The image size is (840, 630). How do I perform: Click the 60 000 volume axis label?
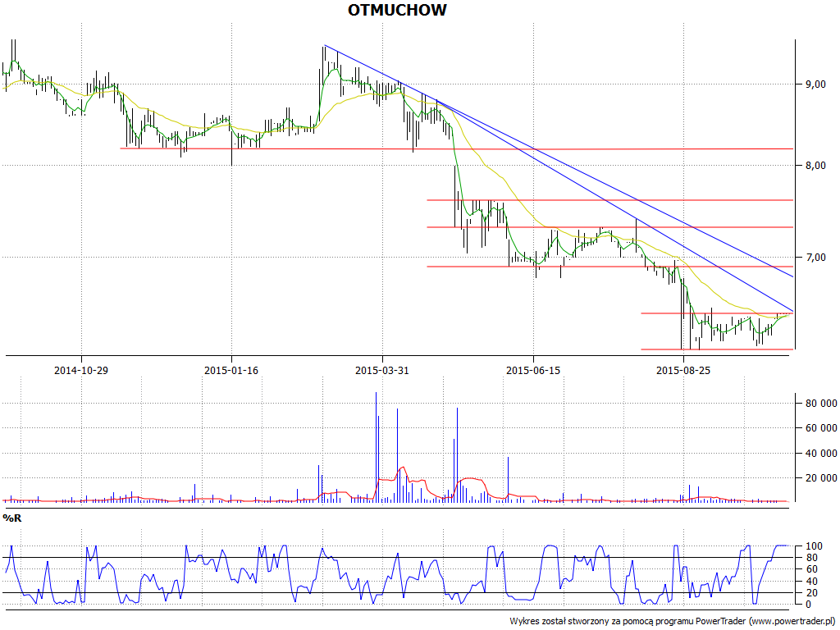[x=819, y=428]
